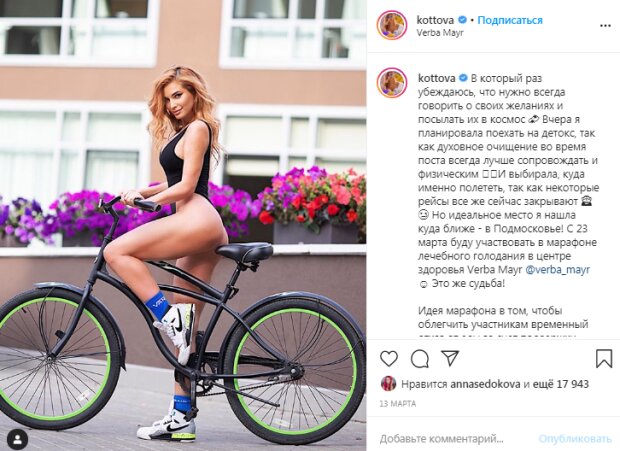Open kottova profile avatar in header
Viewport: 620px width, 451px height.
(x=392, y=25)
